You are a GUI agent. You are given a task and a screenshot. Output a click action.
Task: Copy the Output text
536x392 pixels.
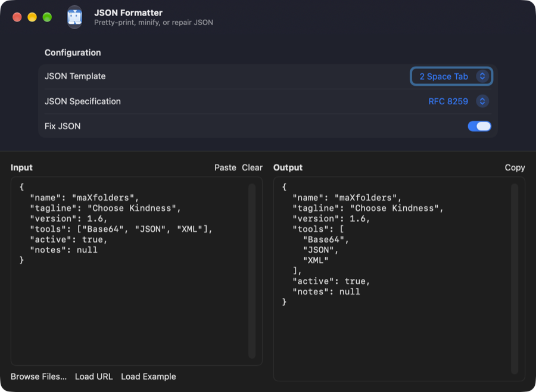(515, 167)
